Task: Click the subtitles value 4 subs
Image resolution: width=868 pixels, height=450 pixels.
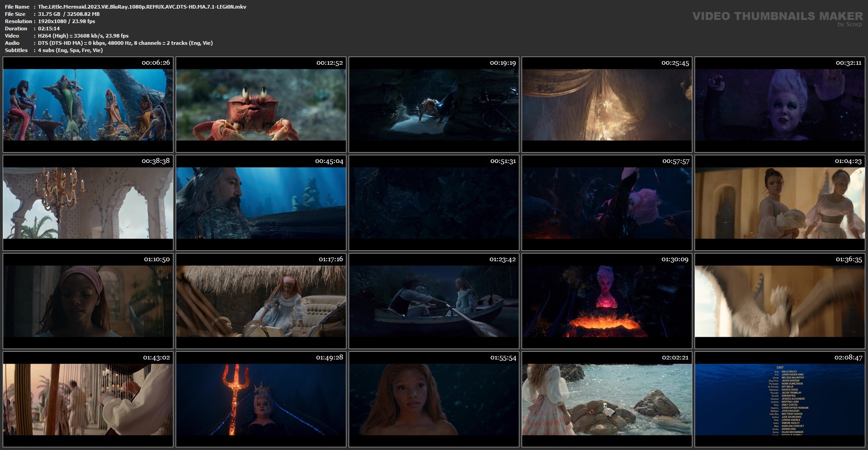Action: pyautogui.click(x=70, y=50)
